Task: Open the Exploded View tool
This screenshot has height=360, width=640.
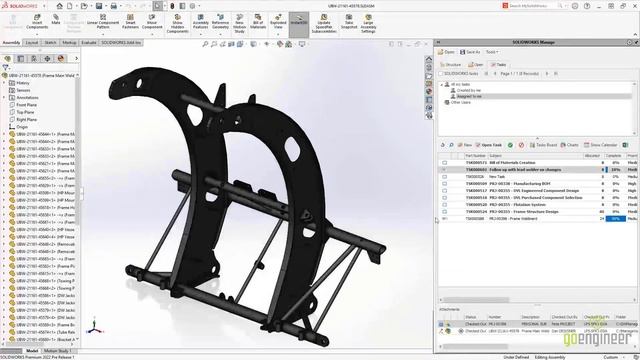Action: click(x=278, y=22)
